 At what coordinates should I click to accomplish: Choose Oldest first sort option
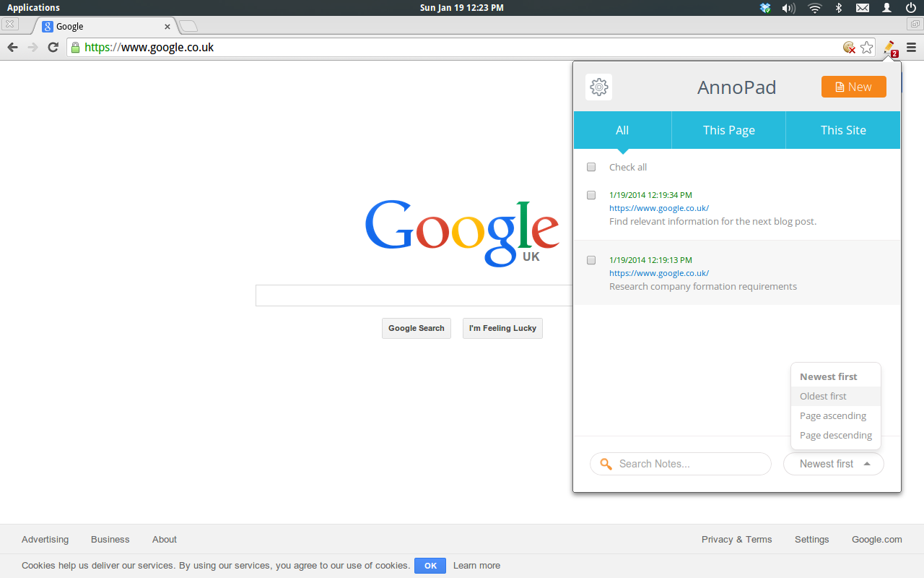[x=836, y=396]
